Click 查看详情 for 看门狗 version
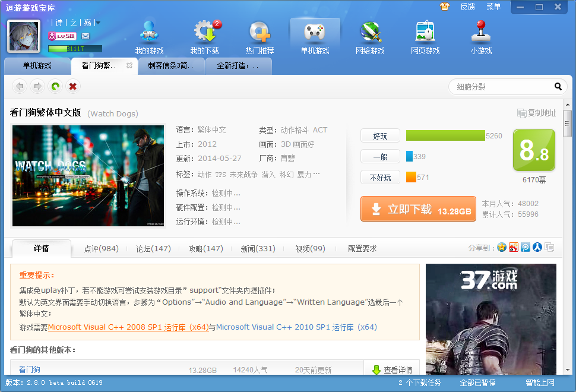 392,369
